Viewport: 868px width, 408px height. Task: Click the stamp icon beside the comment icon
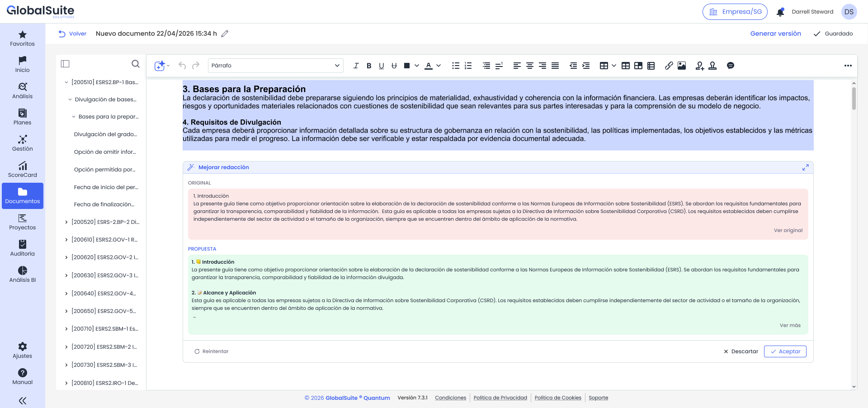(x=712, y=66)
